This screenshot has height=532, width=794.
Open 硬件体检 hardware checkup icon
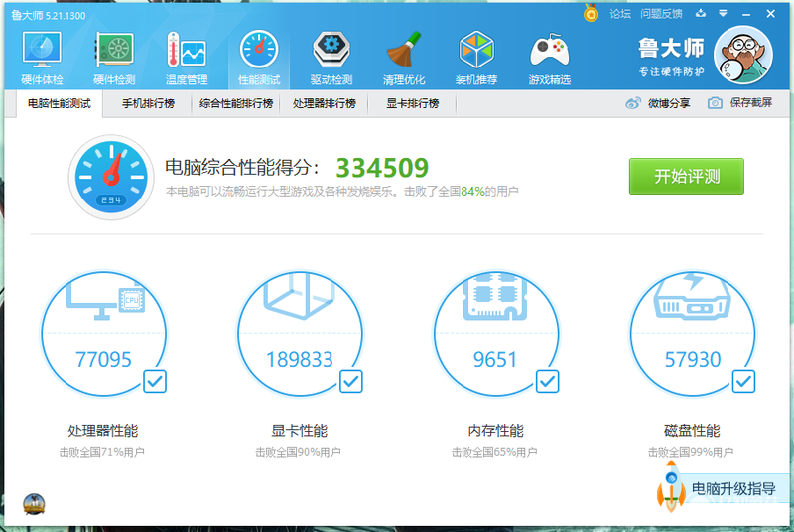pyautogui.click(x=42, y=59)
